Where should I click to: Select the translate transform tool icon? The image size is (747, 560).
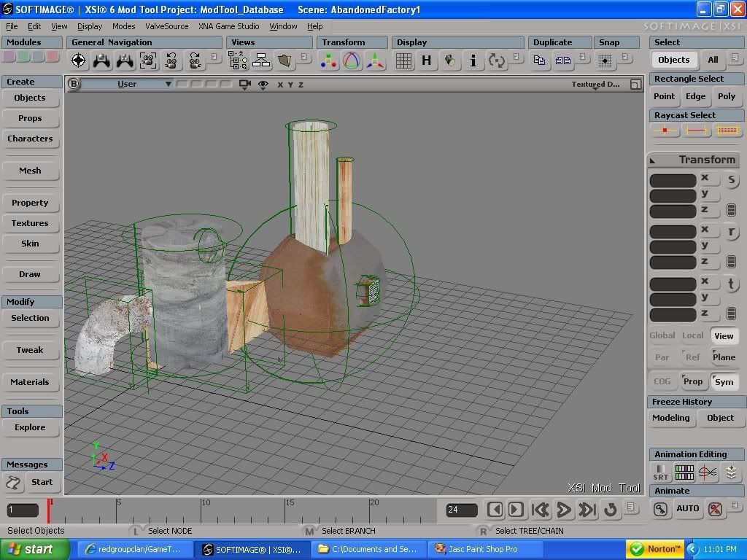(376, 61)
